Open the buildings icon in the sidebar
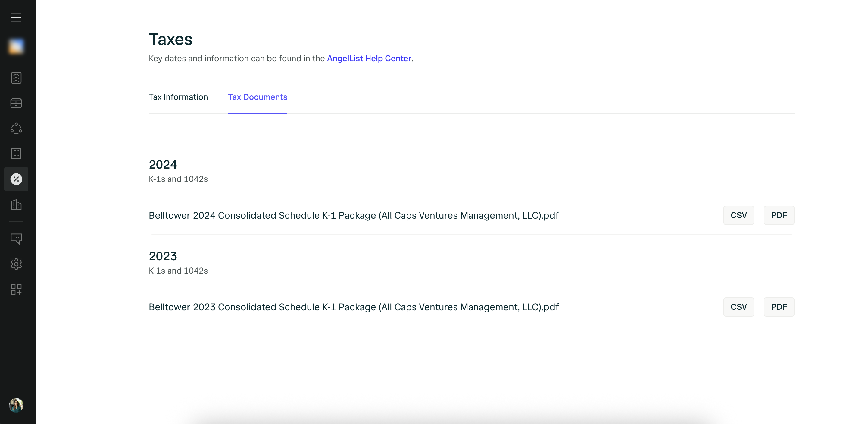 (x=16, y=204)
